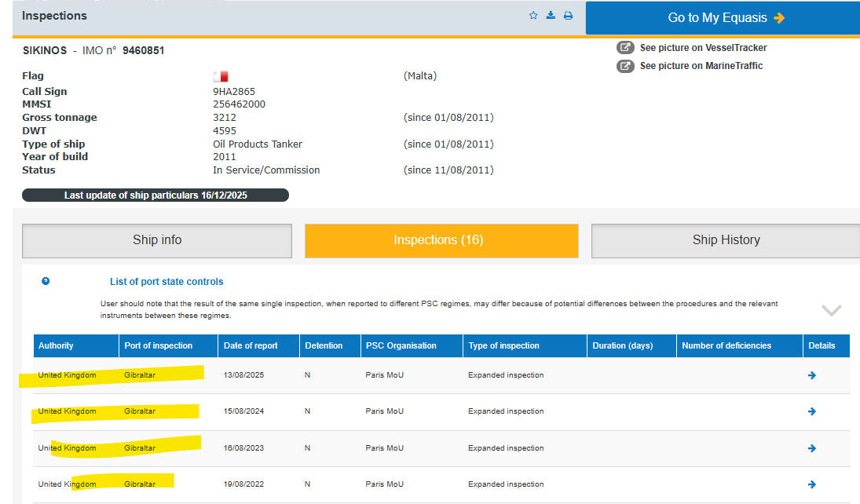Open details arrow for 19/08/2022 inspection
Image resolution: width=860 pixels, height=504 pixels.
pos(811,484)
